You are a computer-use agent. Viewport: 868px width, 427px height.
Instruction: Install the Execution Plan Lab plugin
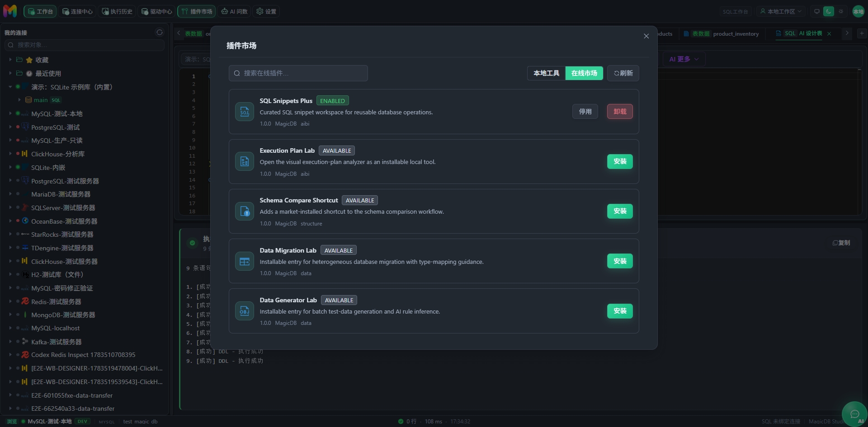pyautogui.click(x=620, y=161)
